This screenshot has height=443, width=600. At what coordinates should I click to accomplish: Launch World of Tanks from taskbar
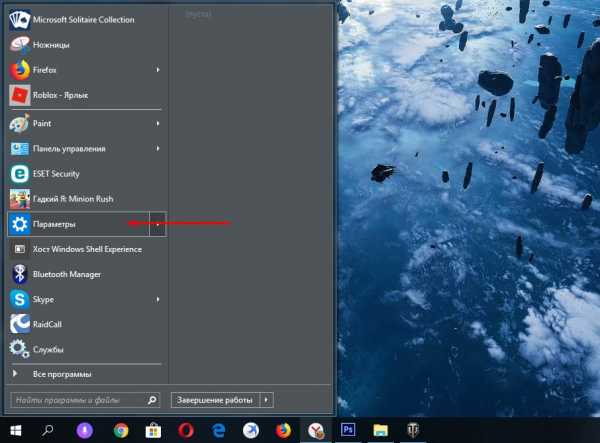coord(413,431)
